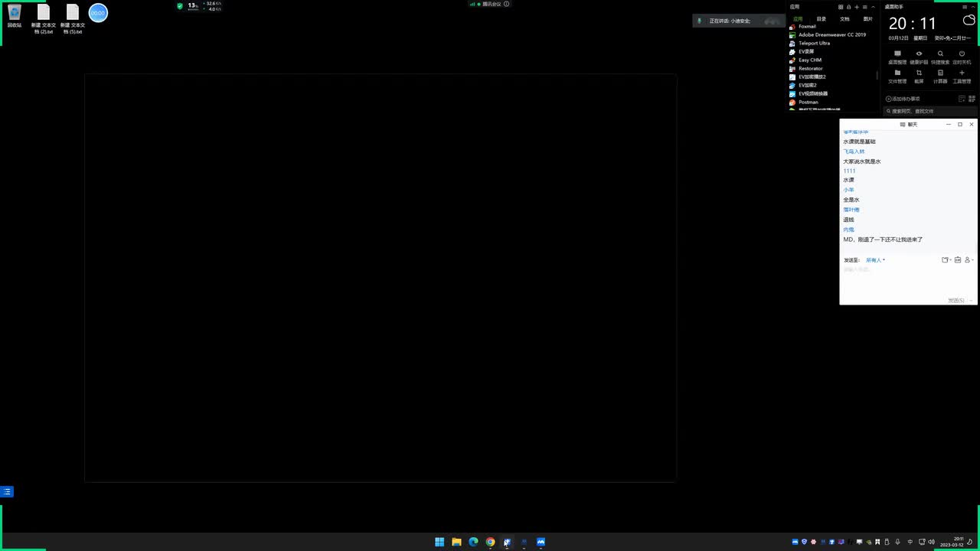Screen dimensions: 980x551
Task: Click 添加待办事项 to add a to-do
Action: click(903, 99)
